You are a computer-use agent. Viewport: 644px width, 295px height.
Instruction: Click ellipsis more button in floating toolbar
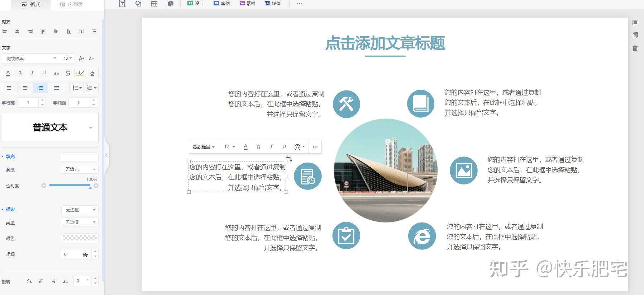tap(315, 147)
